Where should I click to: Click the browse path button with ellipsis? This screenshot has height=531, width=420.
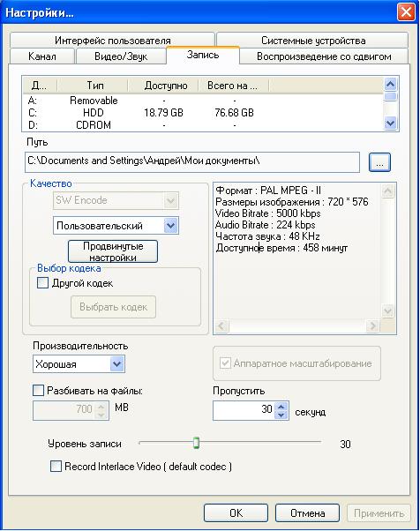click(x=379, y=162)
